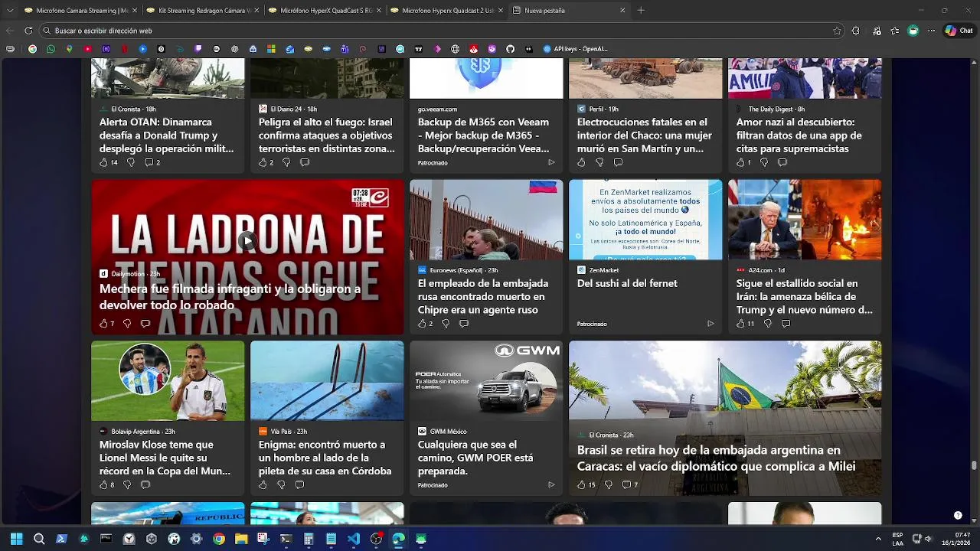Viewport: 980px width, 551px height.
Task: Open the Windows Start menu
Action: 17,539
